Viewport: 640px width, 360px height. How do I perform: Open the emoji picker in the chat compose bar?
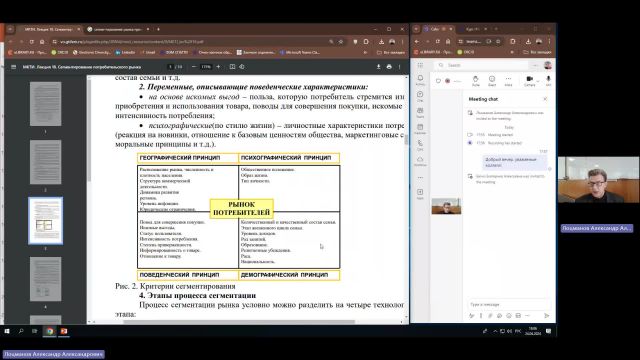509,316
